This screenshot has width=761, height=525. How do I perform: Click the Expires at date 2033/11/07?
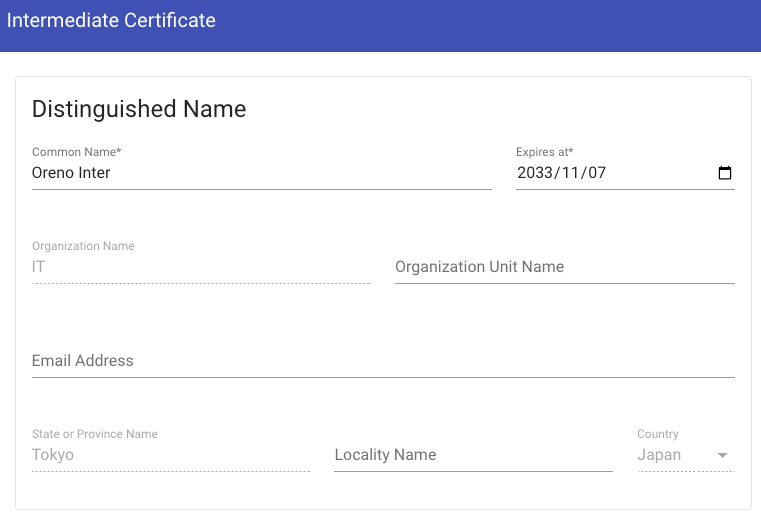[x=562, y=173]
